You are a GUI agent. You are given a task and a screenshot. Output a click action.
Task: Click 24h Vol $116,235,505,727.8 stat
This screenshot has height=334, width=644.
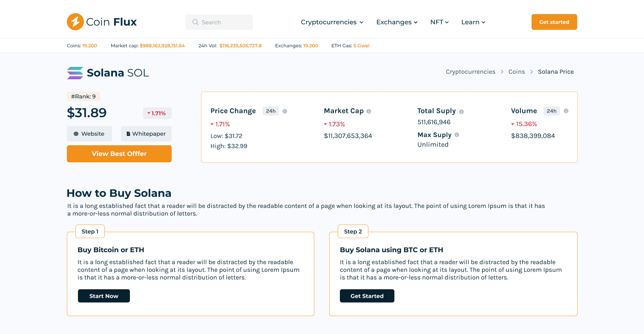[x=230, y=46]
